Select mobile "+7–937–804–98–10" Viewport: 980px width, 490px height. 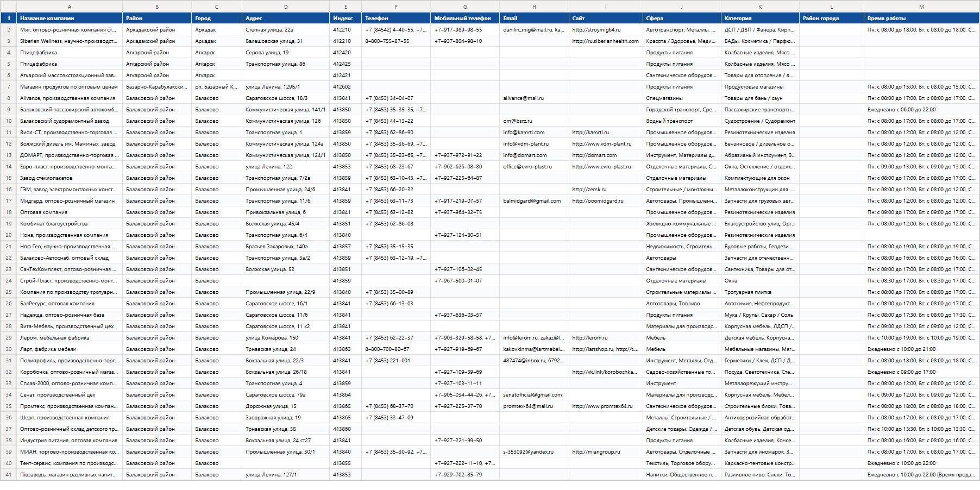(465, 41)
